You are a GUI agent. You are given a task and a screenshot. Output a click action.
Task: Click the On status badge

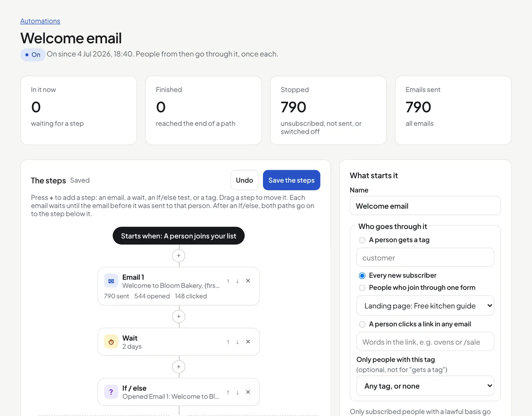33,55
